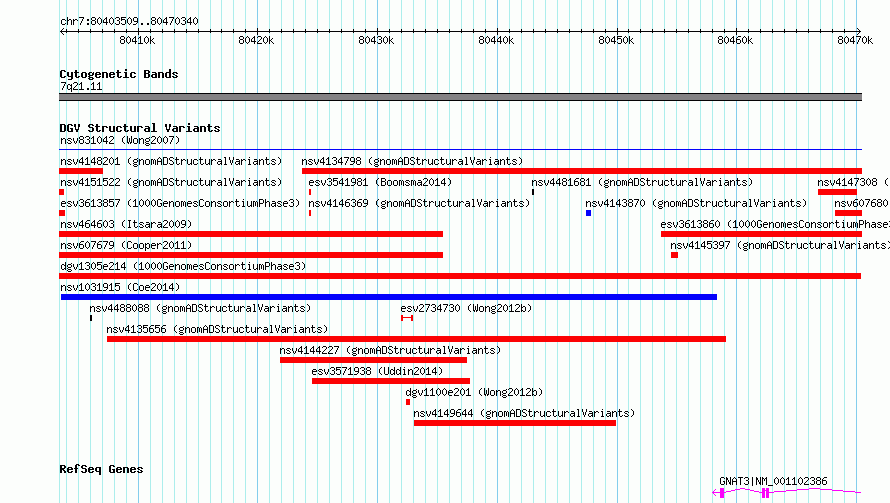This screenshot has height=503, width=890.
Task: Click the Cytogenetic Bands track title
Action: point(119,74)
